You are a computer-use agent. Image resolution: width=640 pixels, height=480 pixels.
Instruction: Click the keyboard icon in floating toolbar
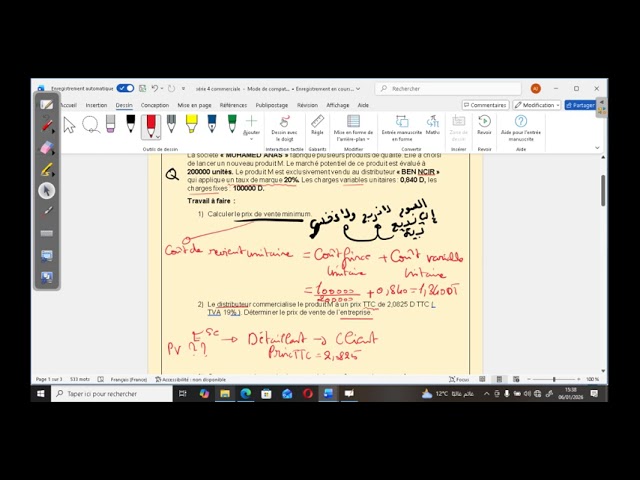tap(47, 233)
